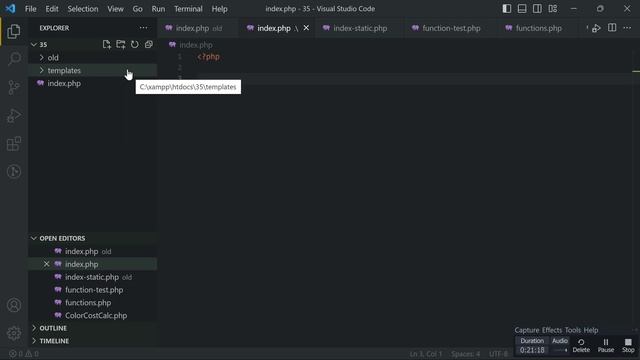This screenshot has height=360, width=640.
Task: Switch to the function-test.php tab
Action: tap(451, 28)
